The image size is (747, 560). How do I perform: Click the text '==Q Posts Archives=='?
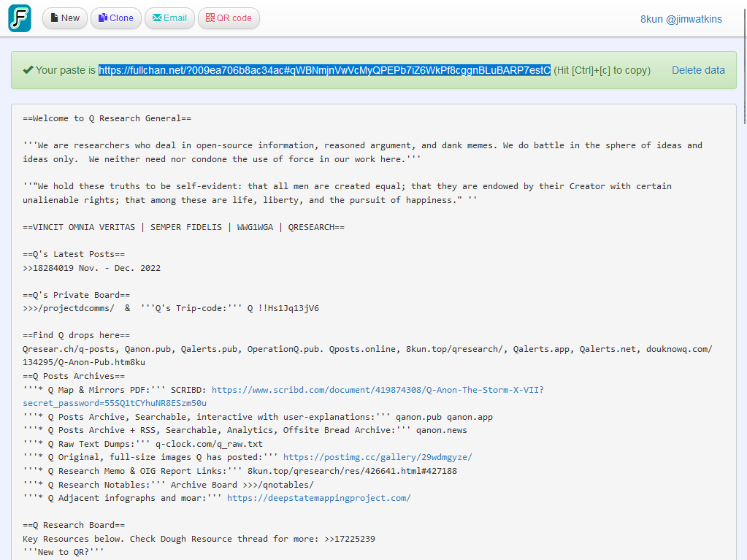click(x=74, y=376)
